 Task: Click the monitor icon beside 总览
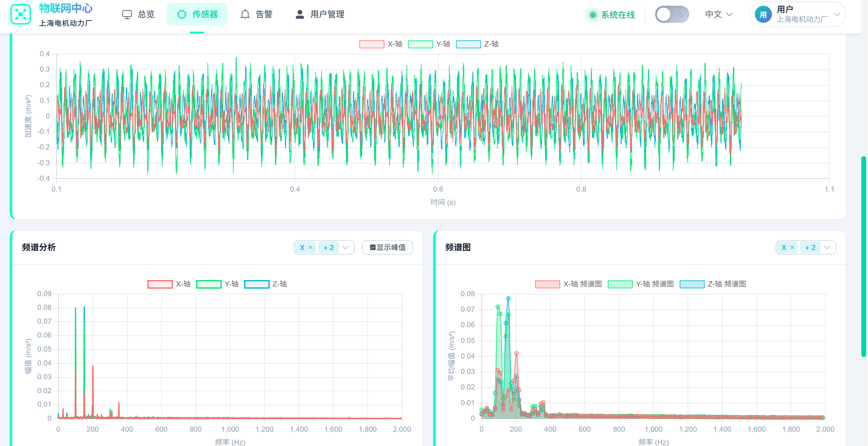127,15
